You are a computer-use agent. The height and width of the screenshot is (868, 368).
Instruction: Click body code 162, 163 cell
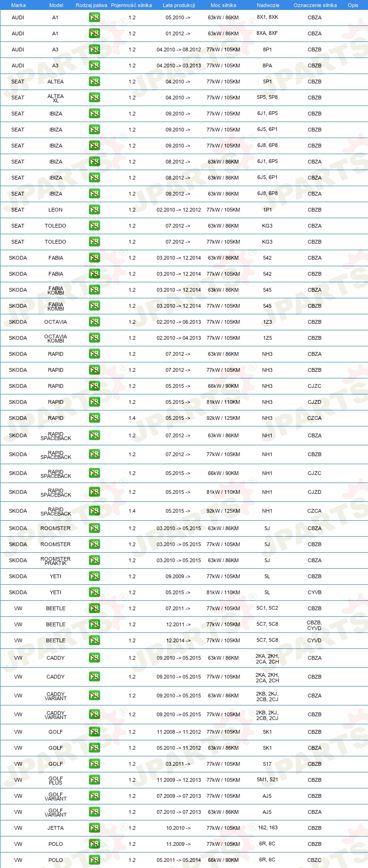(267, 828)
